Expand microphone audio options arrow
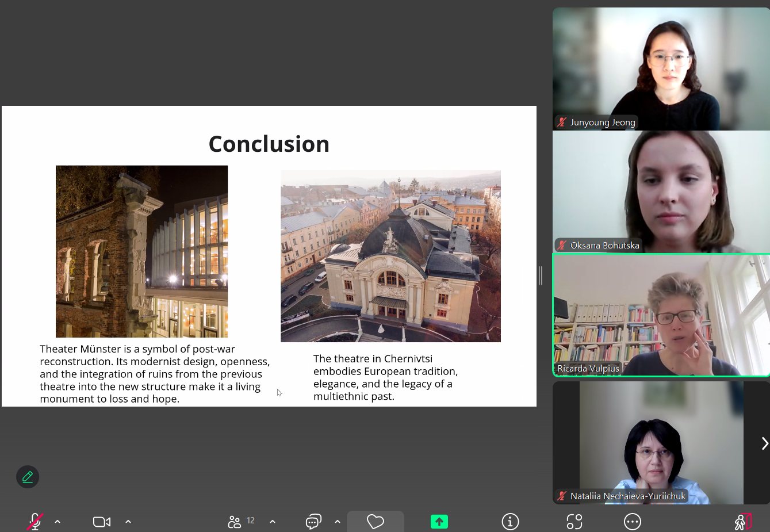770x532 pixels. click(58, 522)
